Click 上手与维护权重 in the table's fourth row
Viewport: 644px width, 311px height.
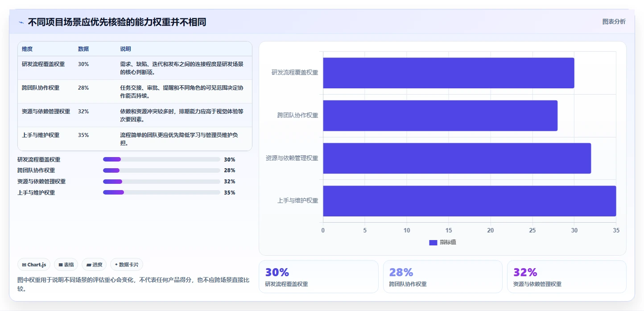click(41, 135)
